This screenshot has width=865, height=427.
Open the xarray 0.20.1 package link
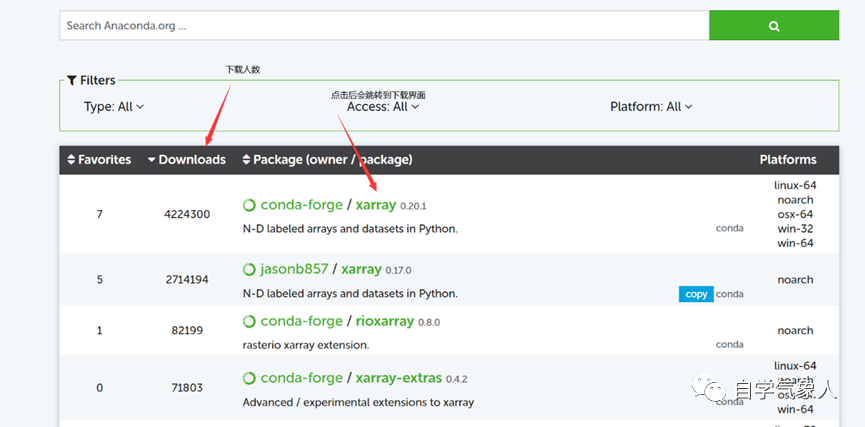(376, 205)
